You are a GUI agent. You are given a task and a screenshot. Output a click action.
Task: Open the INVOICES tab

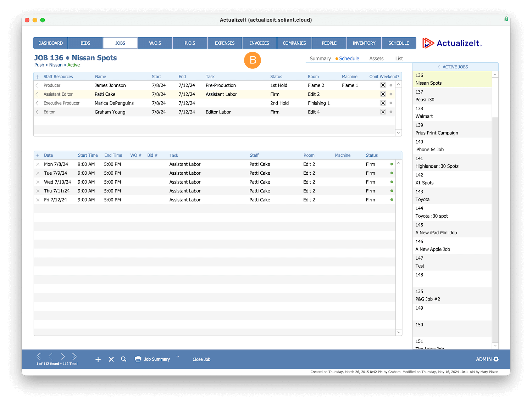point(260,43)
